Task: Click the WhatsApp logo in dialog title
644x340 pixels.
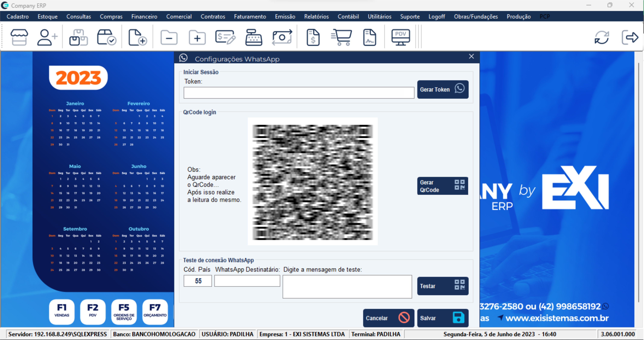Action: coord(183,58)
